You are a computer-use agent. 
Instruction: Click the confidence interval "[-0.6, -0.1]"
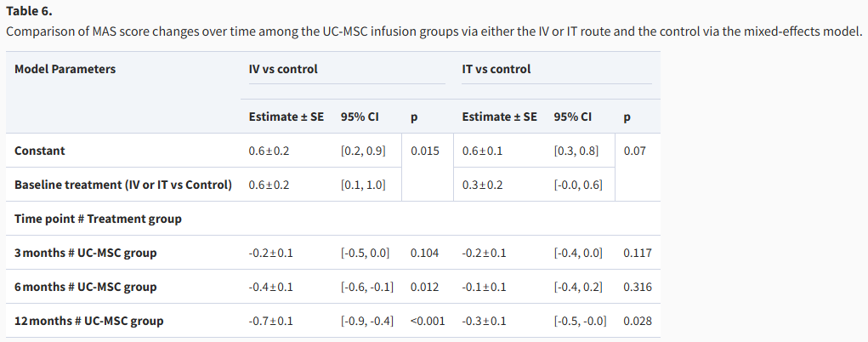pyautogui.click(x=366, y=287)
